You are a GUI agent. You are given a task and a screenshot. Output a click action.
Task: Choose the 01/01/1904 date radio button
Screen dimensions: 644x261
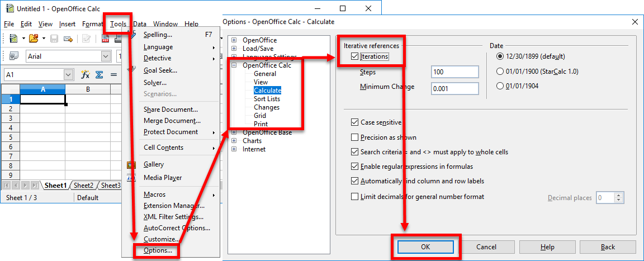pos(500,86)
